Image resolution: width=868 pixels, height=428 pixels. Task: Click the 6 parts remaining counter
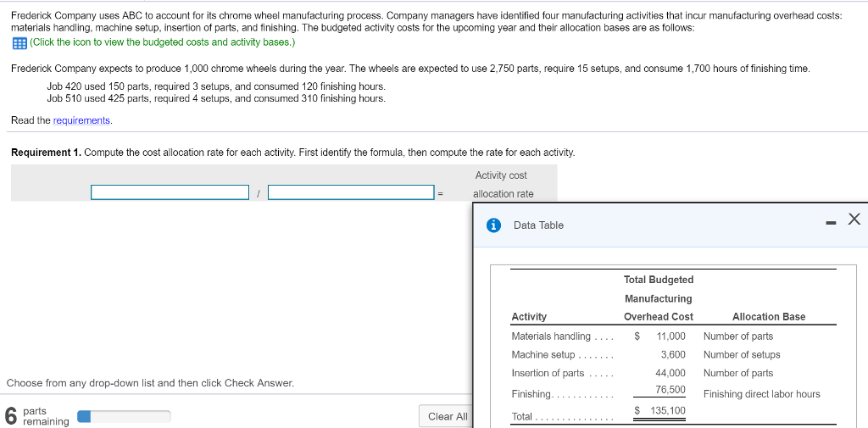(37, 416)
